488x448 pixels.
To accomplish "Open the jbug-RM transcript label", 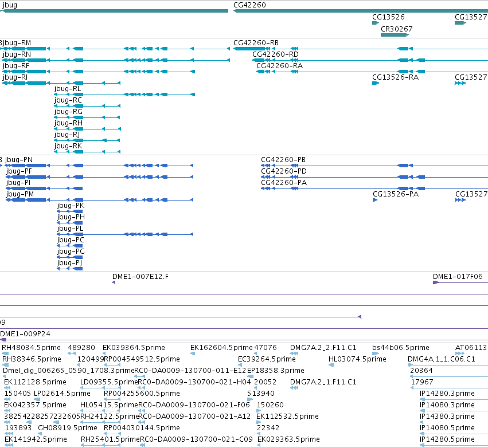I will coord(17,42).
